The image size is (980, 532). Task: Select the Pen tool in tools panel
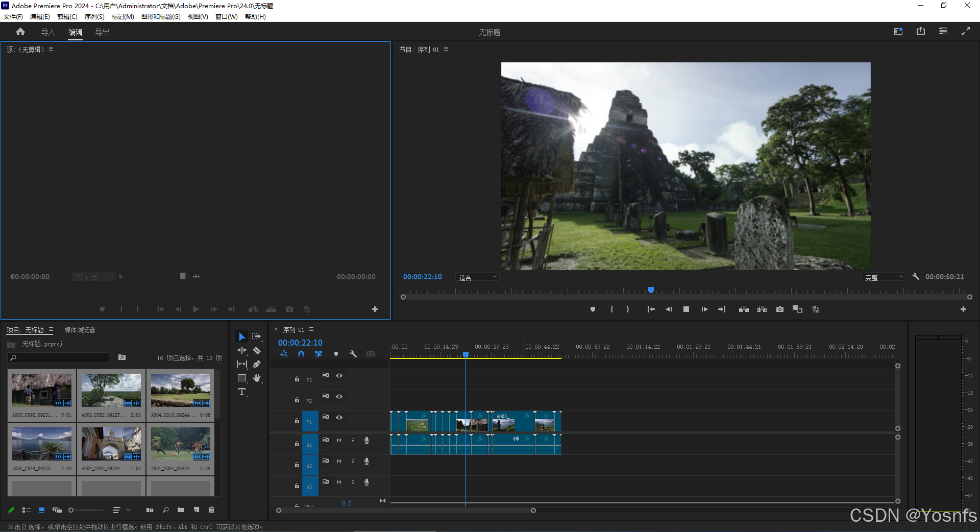tap(257, 365)
